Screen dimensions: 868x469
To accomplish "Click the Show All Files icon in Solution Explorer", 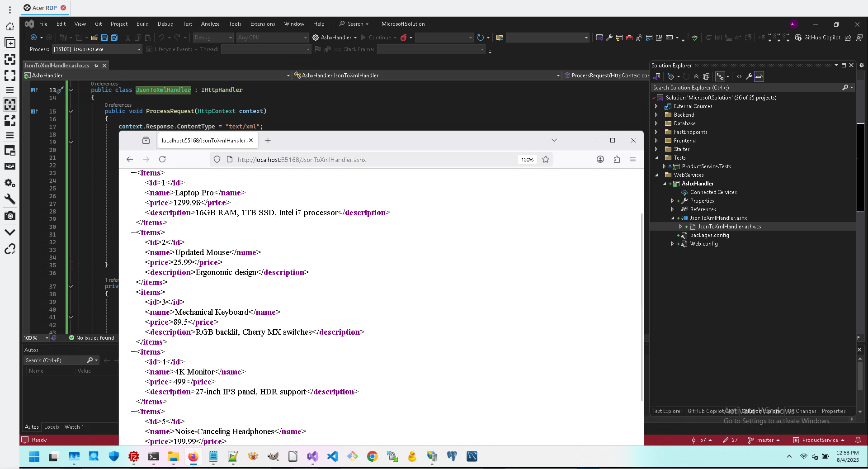I will (x=706, y=76).
